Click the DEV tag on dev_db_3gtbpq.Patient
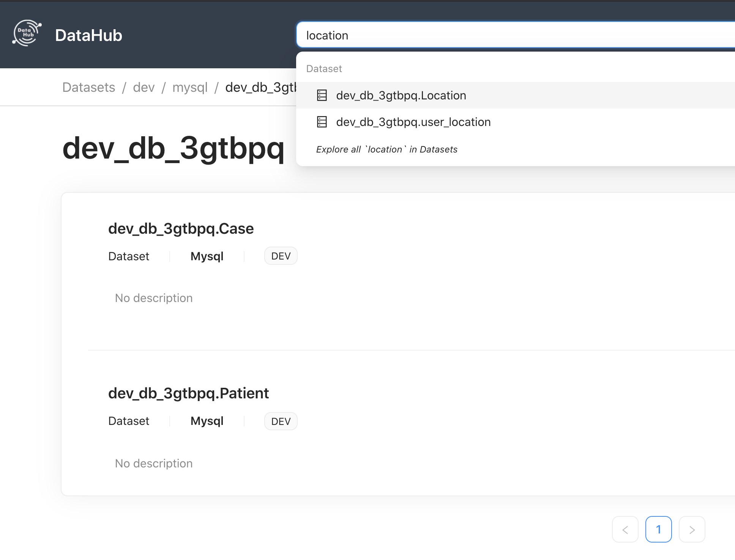Image resolution: width=735 pixels, height=560 pixels. tap(281, 421)
